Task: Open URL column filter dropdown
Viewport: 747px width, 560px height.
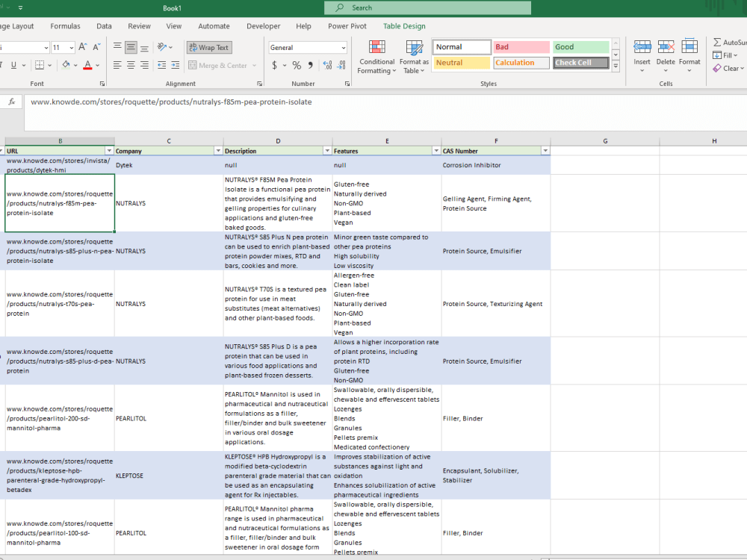Action: tap(109, 151)
